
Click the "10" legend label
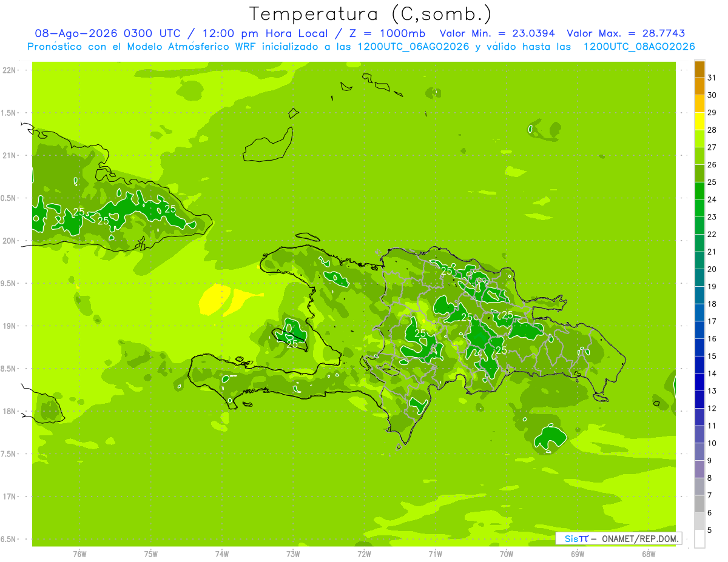coord(712,443)
